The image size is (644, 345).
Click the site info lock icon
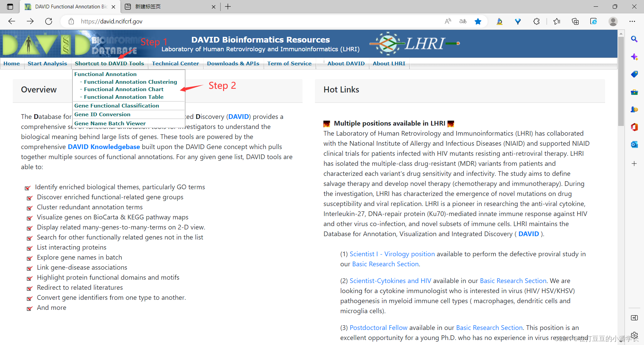pyautogui.click(x=71, y=21)
